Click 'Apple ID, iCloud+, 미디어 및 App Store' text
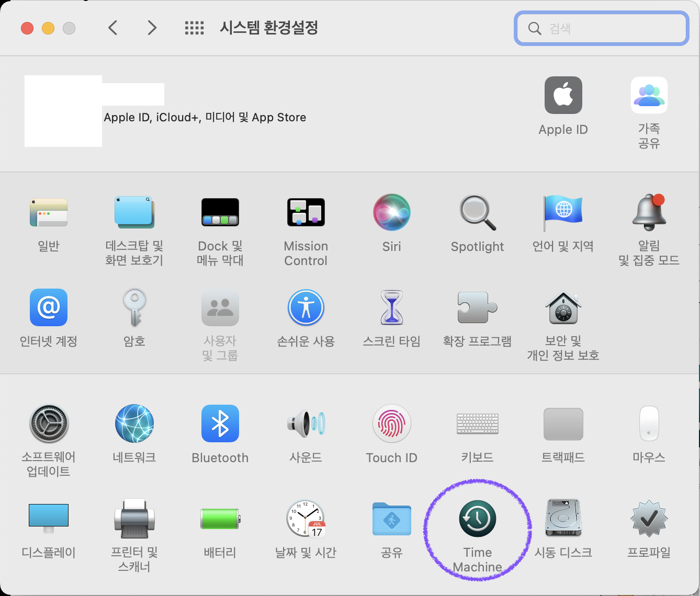Screen dimensions: 700x596 [x=205, y=117]
